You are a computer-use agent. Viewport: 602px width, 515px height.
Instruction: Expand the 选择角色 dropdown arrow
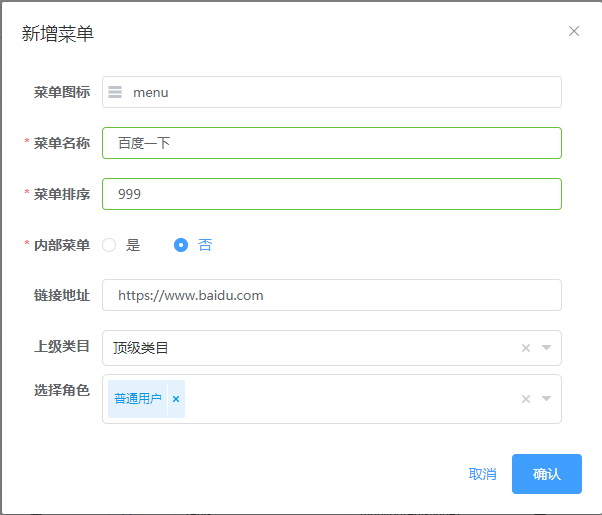coord(547,399)
